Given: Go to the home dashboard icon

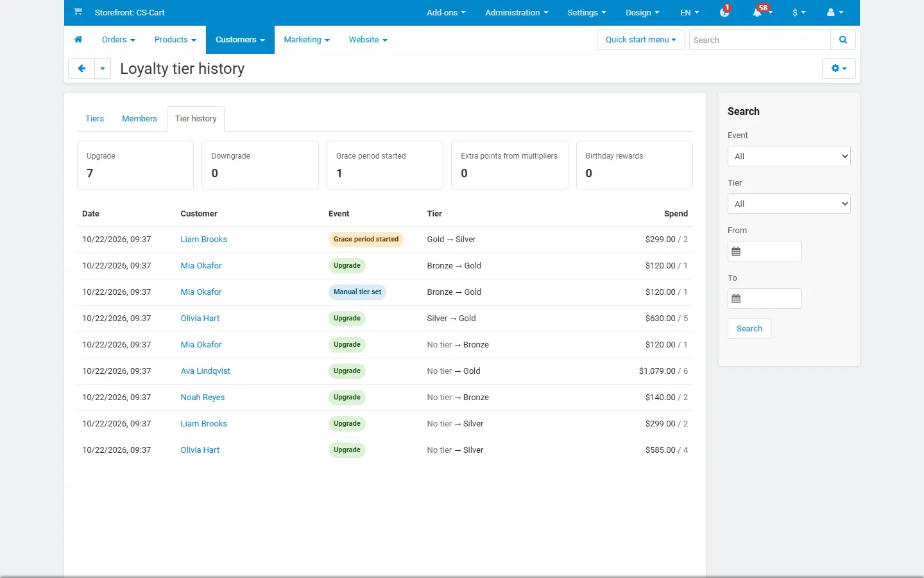Looking at the screenshot, I should (x=78, y=40).
